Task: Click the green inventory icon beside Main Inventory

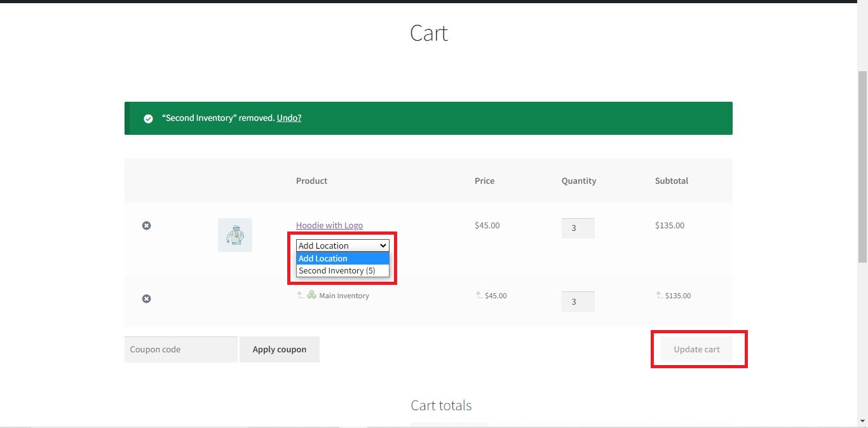Action: 311,294
